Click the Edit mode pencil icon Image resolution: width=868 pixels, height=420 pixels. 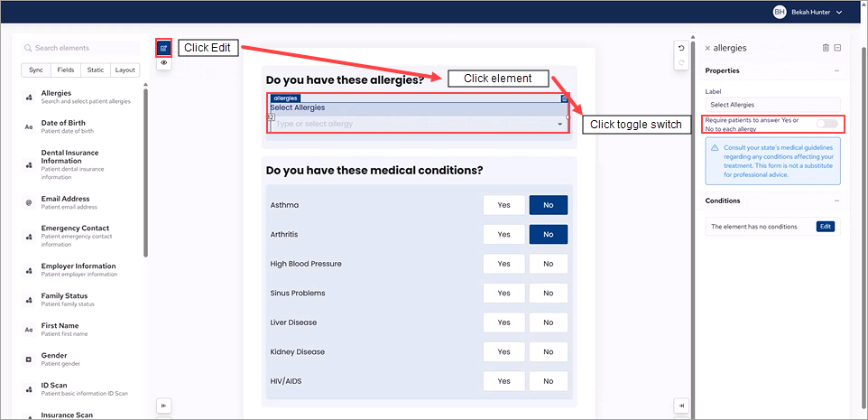(163, 48)
